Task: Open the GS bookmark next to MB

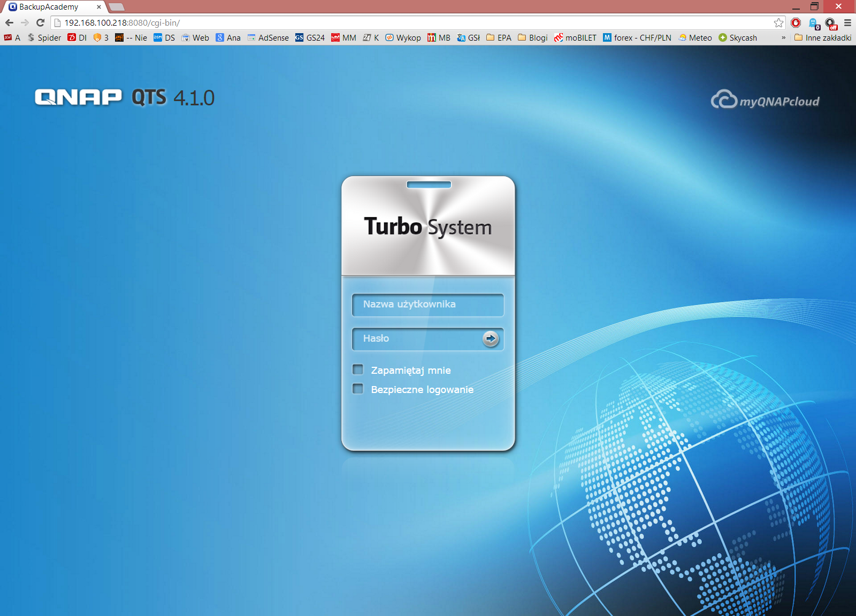Action: point(468,37)
